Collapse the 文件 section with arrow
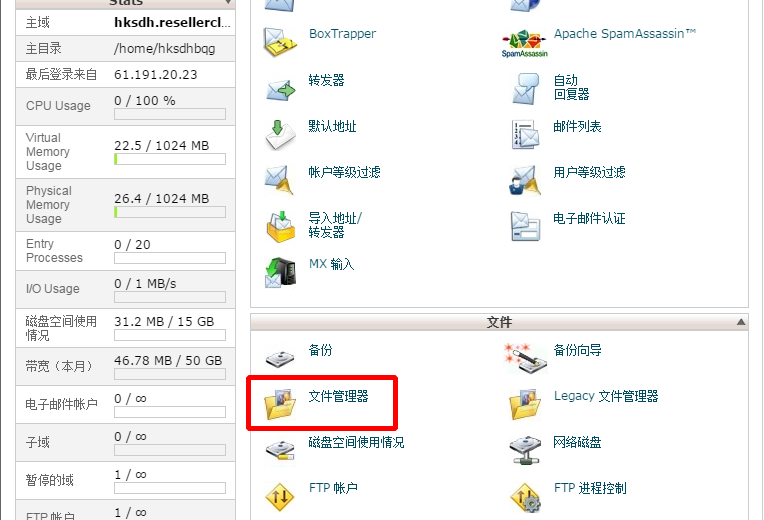The image size is (764, 520). [x=741, y=322]
